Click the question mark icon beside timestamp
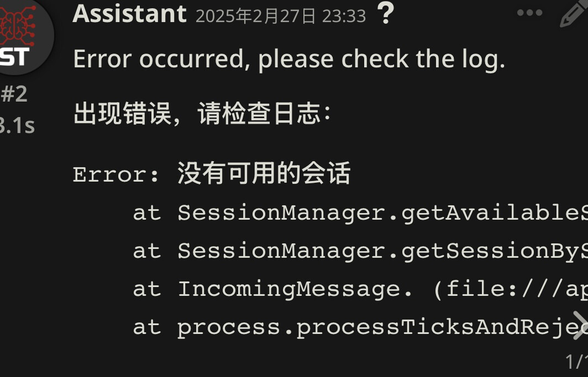The width and height of the screenshot is (588, 377). [x=385, y=14]
